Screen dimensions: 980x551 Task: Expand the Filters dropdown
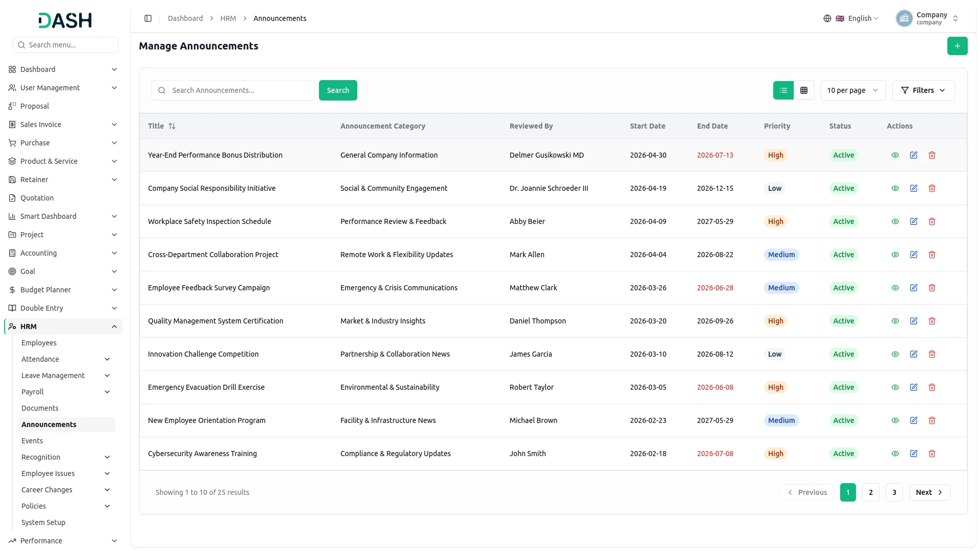tap(923, 90)
